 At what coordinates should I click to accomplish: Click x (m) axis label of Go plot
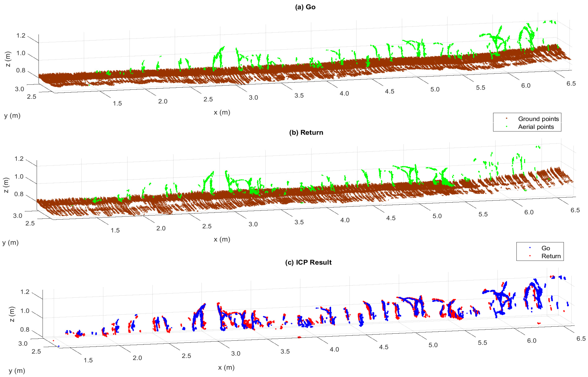pyautogui.click(x=222, y=112)
